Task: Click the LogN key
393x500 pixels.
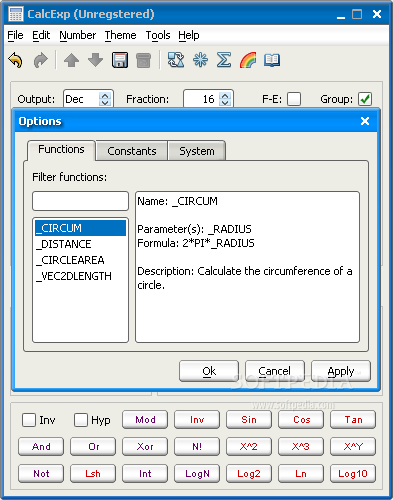Action: tap(197, 474)
